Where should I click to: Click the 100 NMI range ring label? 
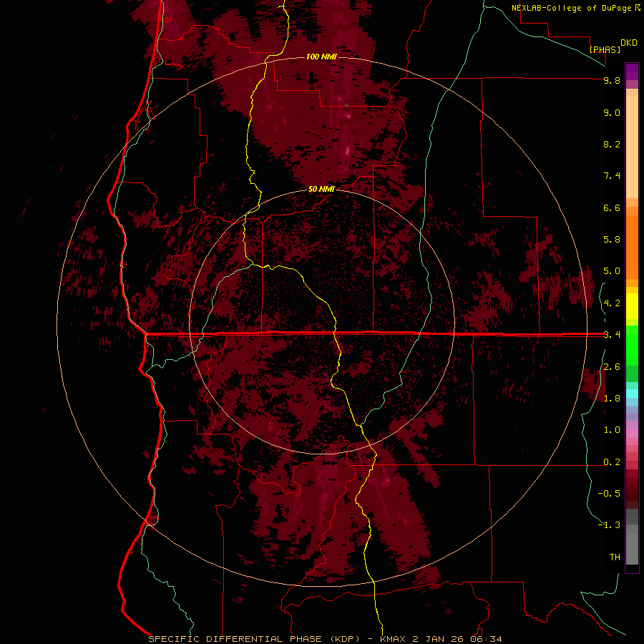pos(321,57)
